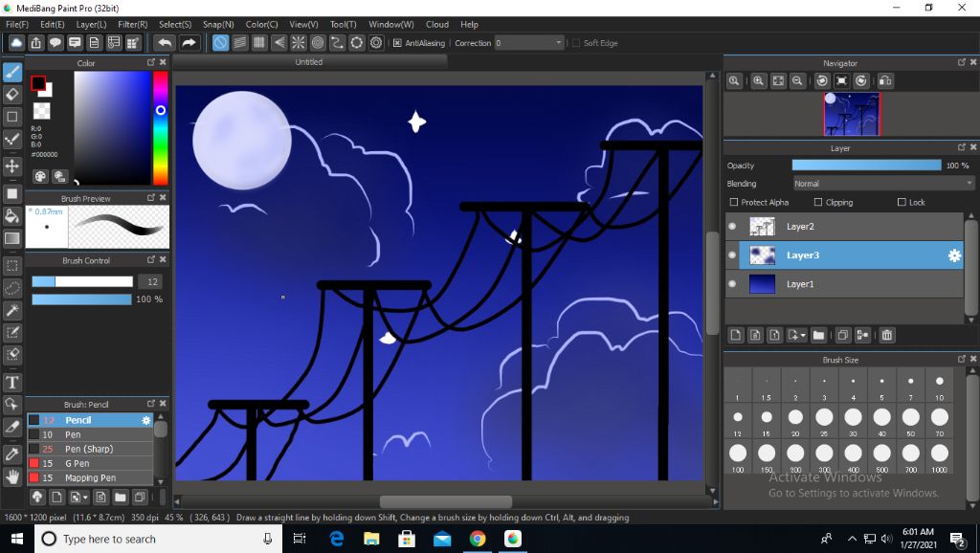
Task: Open the View(V) menu
Action: point(303,24)
